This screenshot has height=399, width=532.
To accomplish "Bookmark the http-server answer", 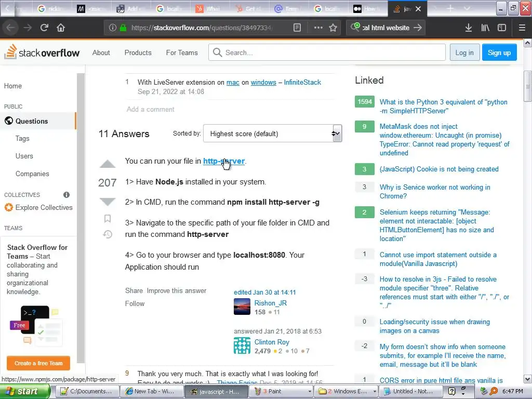I will pyautogui.click(x=108, y=219).
